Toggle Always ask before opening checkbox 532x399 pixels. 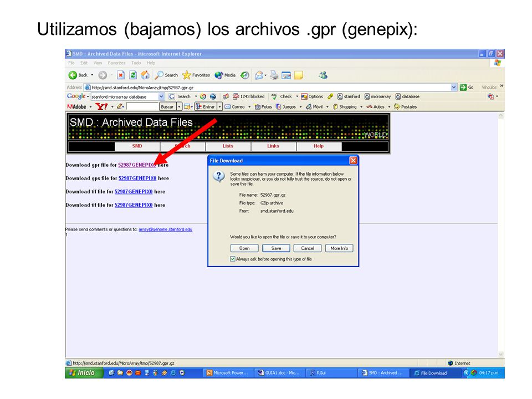(232, 259)
